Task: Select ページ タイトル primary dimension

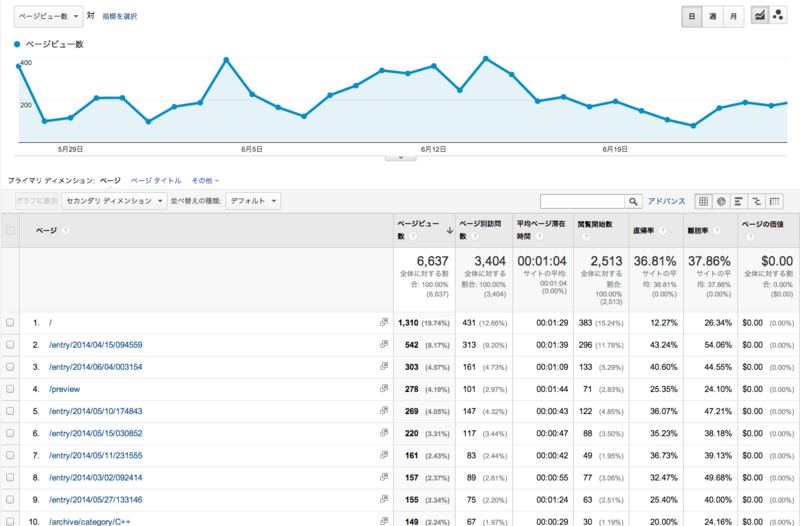Action: [156, 181]
